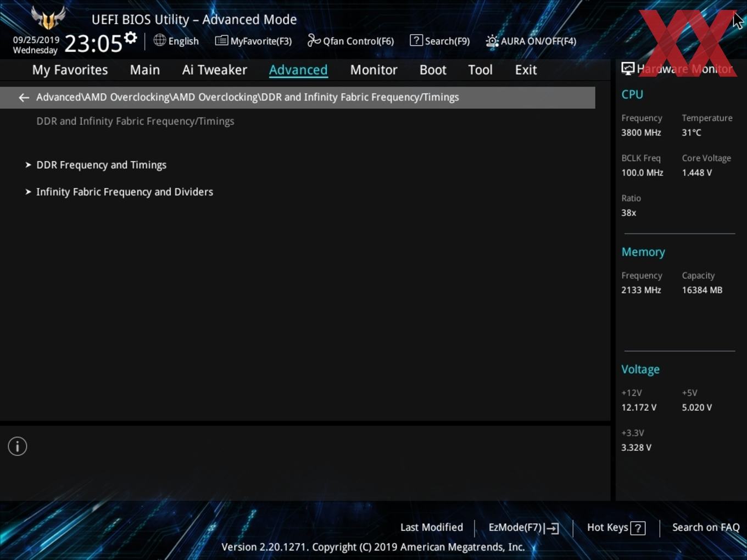Image resolution: width=747 pixels, height=560 pixels.
Task: Go to the Monitor tab
Action: pyautogui.click(x=374, y=70)
